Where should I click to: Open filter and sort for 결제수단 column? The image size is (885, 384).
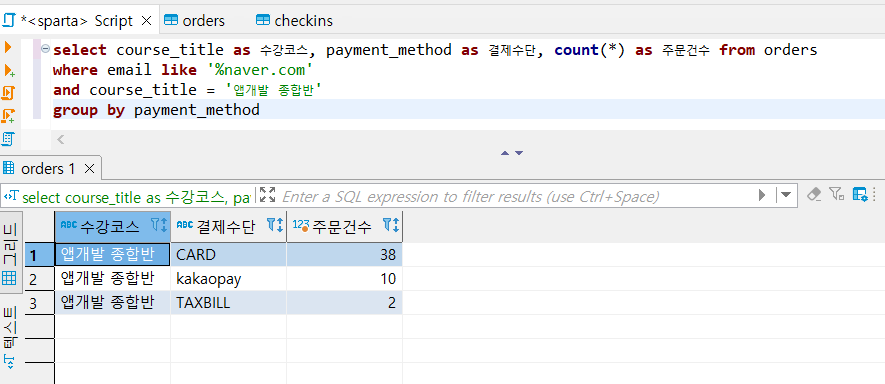pyautogui.click(x=275, y=226)
